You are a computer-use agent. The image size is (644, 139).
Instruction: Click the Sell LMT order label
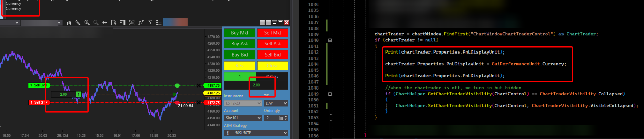pyautogui.click(x=39, y=85)
